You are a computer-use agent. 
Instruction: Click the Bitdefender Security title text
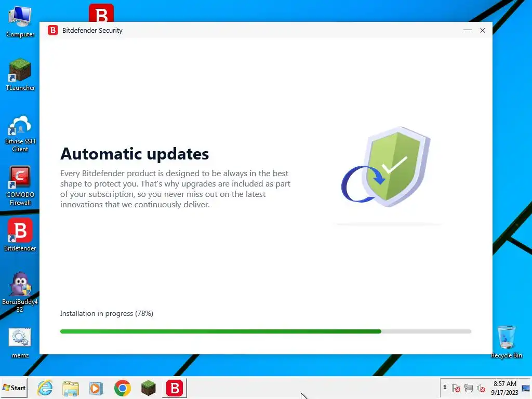(x=92, y=30)
